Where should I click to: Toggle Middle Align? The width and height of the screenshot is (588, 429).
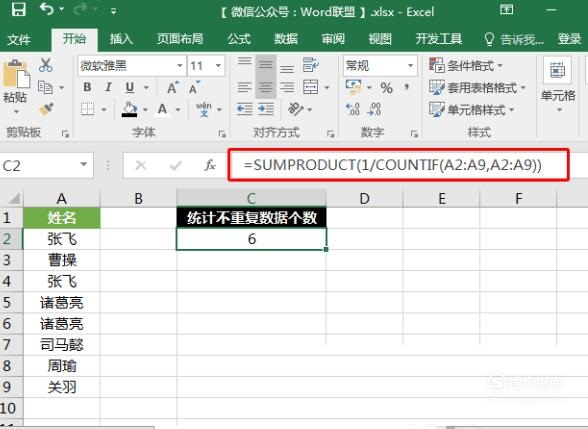[x=266, y=65]
